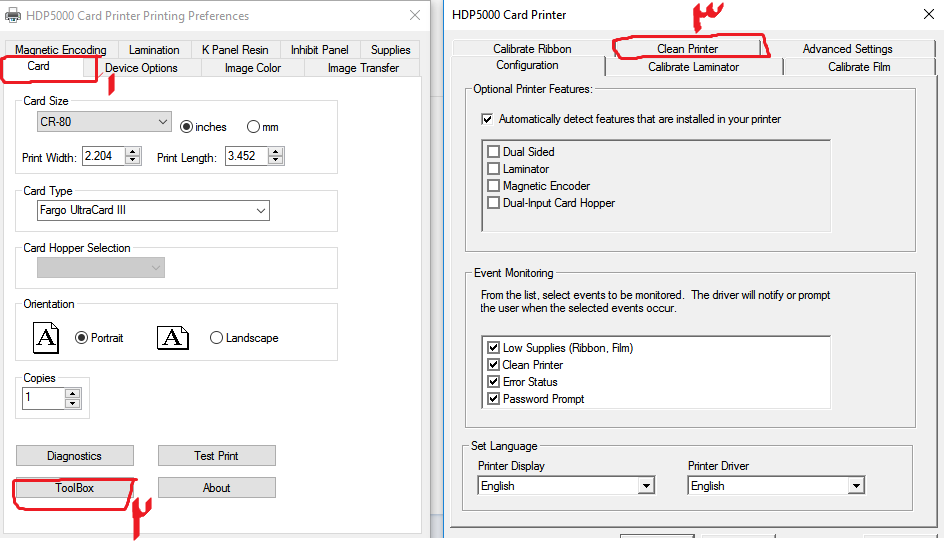Screen dimensions: 944x549
Task: Decrease Print Width with down arrow
Action: 133,160
